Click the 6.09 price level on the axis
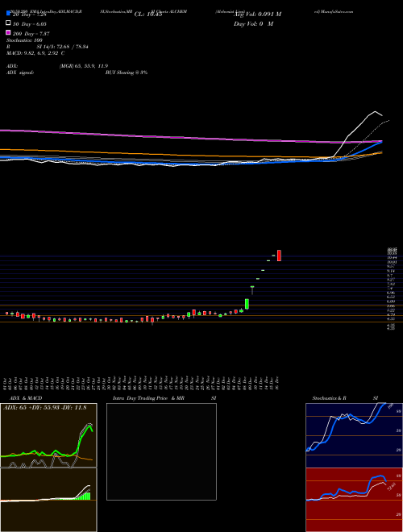The width and height of the screenshot is (403, 532). point(391,301)
